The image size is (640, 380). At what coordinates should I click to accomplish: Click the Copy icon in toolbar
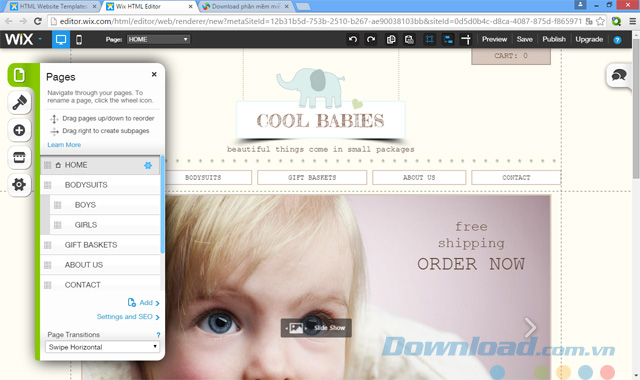coord(391,39)
